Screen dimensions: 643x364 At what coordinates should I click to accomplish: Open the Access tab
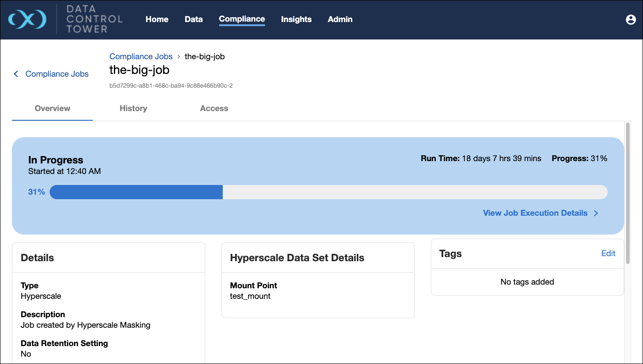click(x=214, y=108)
